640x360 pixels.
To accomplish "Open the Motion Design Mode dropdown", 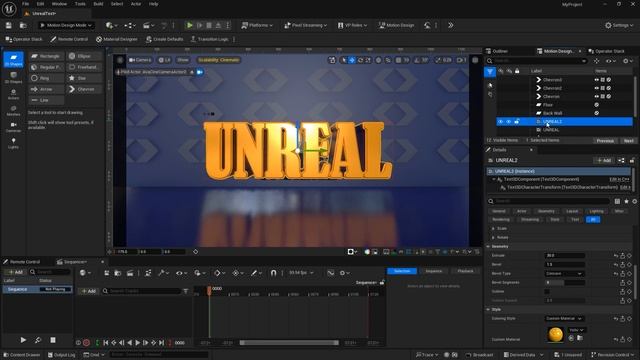I will point(66,25).
